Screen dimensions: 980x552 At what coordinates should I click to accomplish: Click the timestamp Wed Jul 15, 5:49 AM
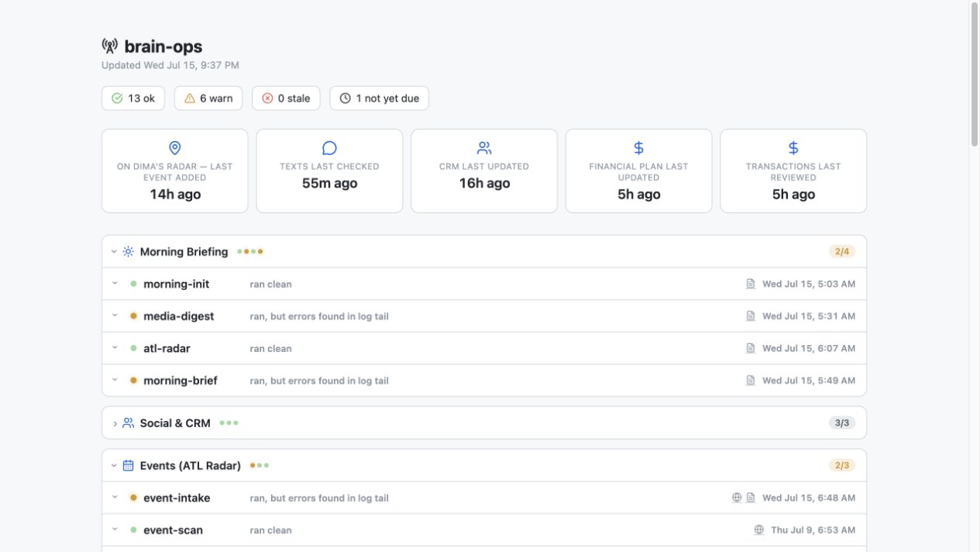[809, 381]
